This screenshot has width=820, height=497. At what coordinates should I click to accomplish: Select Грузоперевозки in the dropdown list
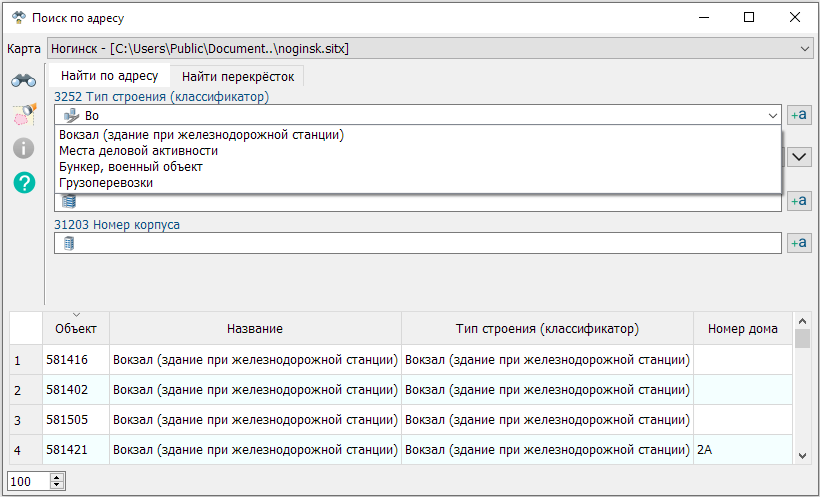tap(106, 183)
